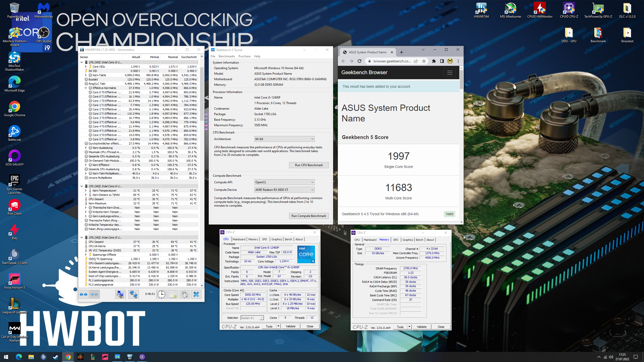Click Close button in right CPU-Z
Viewport: 644px width, 362px height.
[x=441, y=327]
